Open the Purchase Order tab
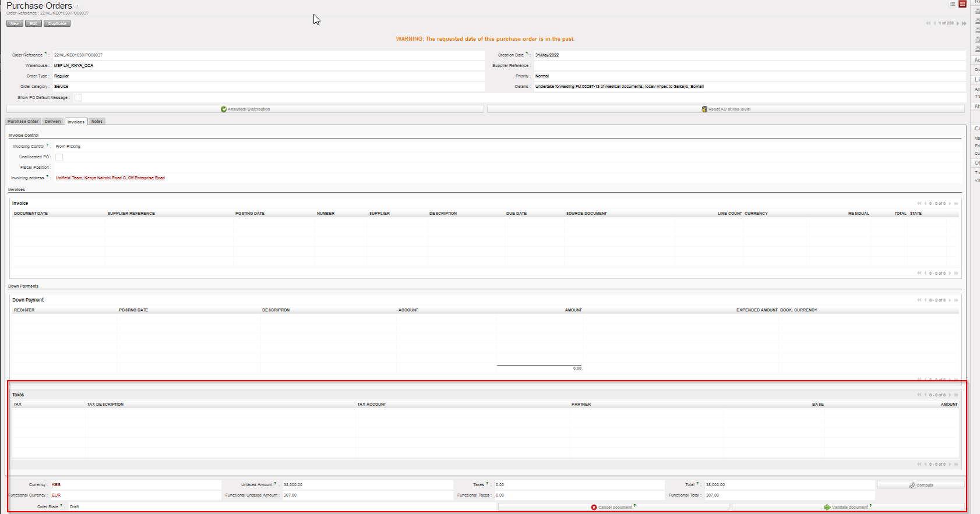Image resolution: width=980 pixels, height=514 pixels. click(23, 122)
